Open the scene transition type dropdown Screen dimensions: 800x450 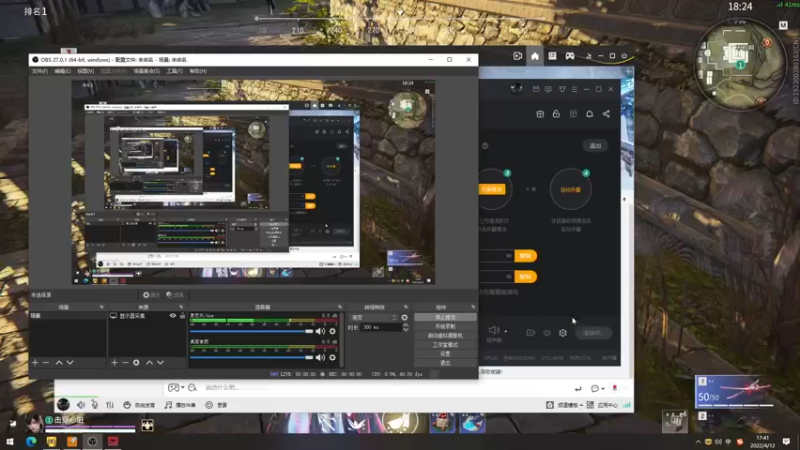pos(373,317)
